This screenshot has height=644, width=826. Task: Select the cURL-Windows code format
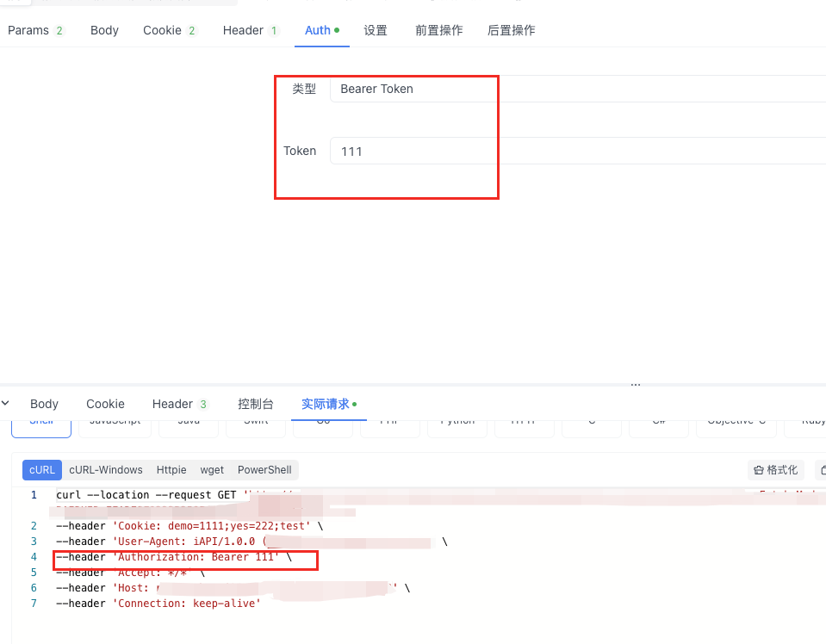tap(106, 470)
